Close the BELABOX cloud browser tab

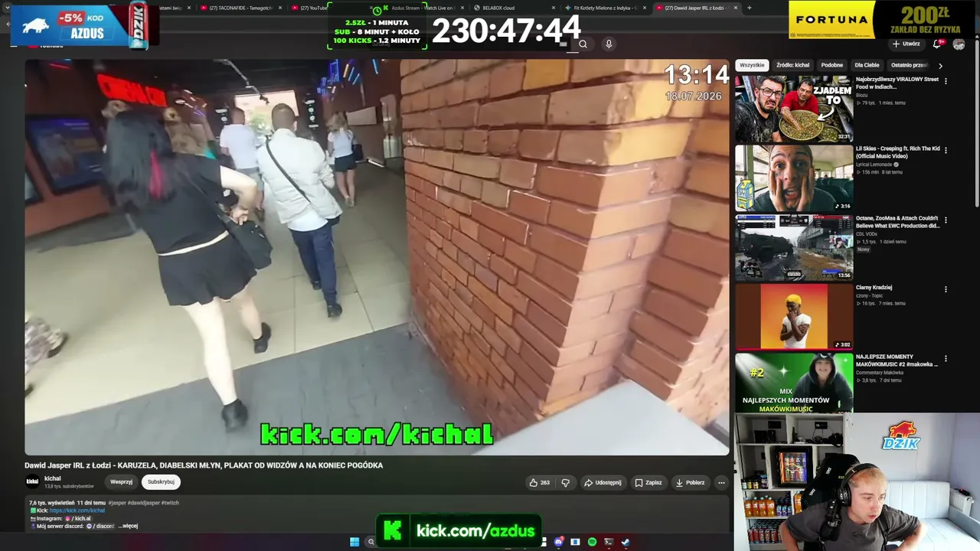(553, 8)
